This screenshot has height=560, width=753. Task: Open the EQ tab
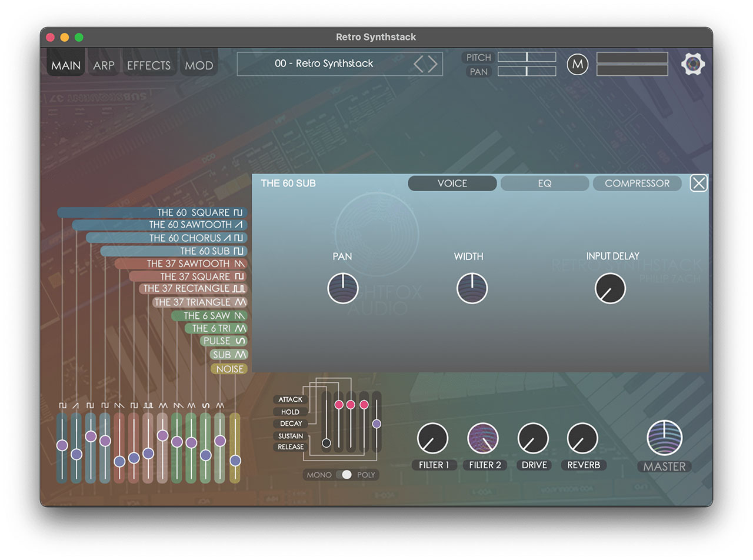pyautogui.click(x=545, y=184)
